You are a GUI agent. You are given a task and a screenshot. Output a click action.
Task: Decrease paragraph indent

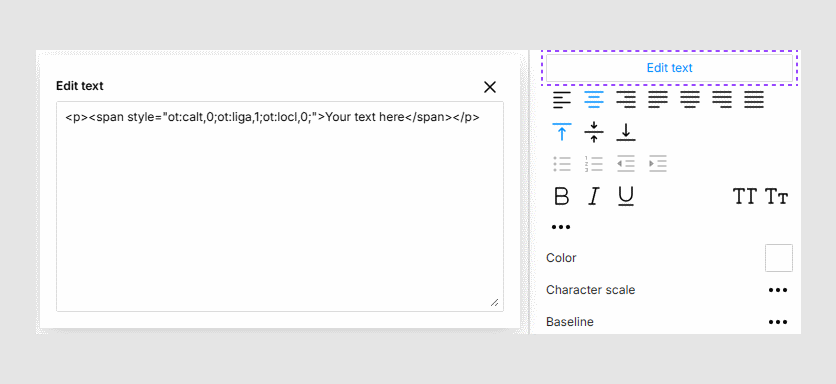[625, 164]
